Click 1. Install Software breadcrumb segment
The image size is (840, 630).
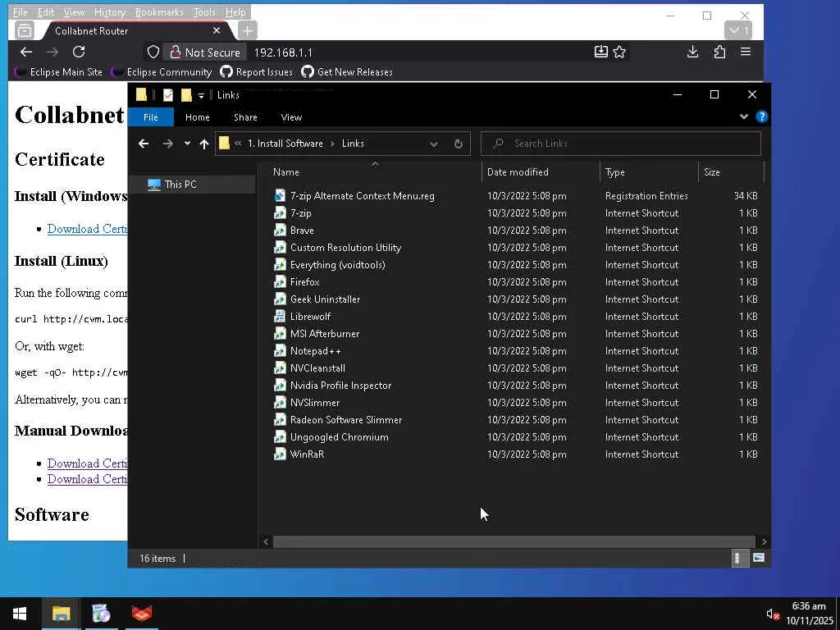[x=285, y=144]
